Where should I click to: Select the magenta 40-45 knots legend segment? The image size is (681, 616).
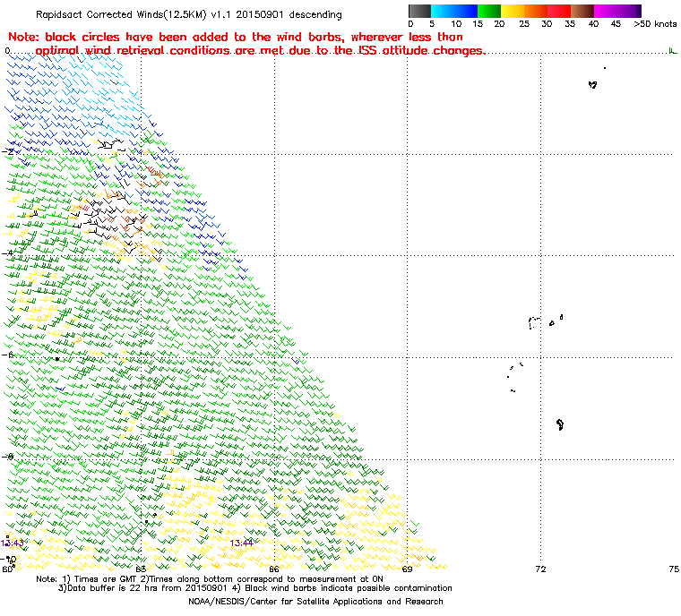click(606, 11)
